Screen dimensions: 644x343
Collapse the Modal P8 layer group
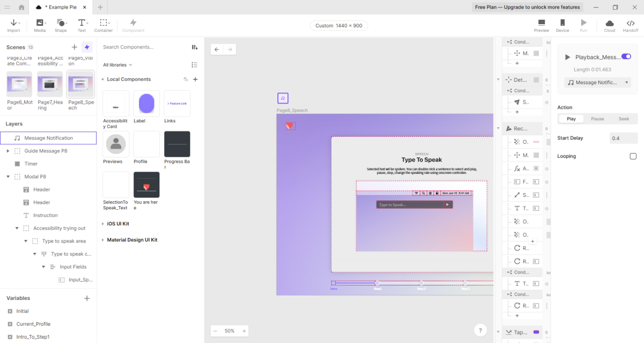(x=8, y=177)
